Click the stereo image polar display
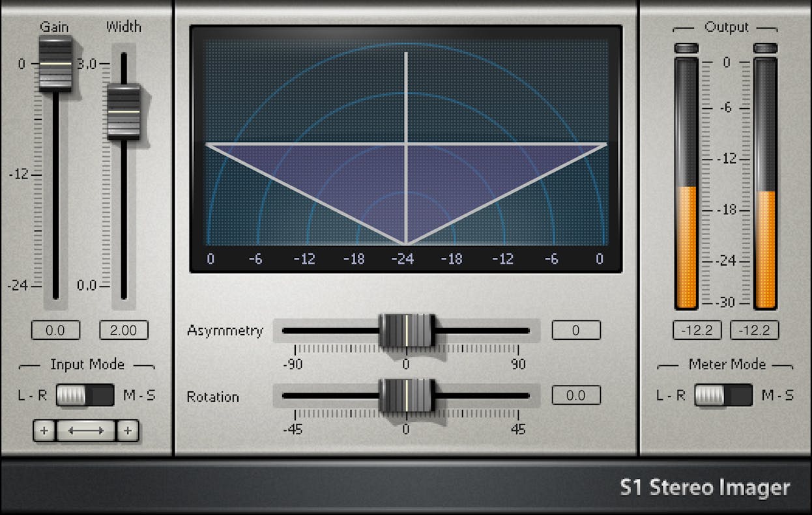Screen dimensions: 812x515 tap(406, 146)
